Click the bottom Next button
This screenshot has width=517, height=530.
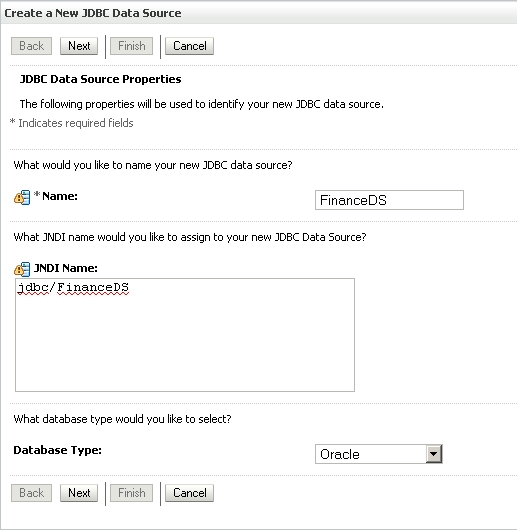click(x=79, y=493)
